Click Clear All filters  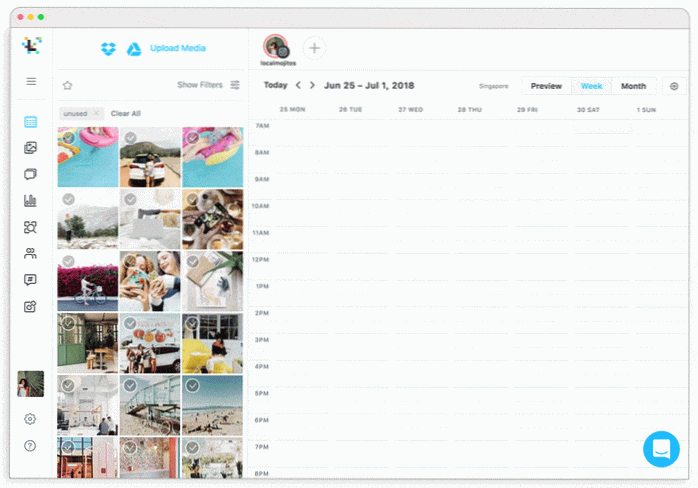coord(125,114)
